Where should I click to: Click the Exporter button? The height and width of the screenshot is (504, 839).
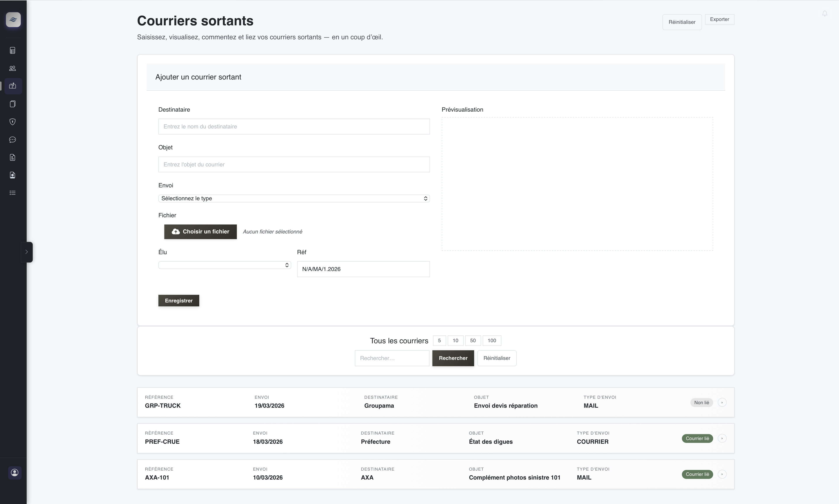point(719,19)
